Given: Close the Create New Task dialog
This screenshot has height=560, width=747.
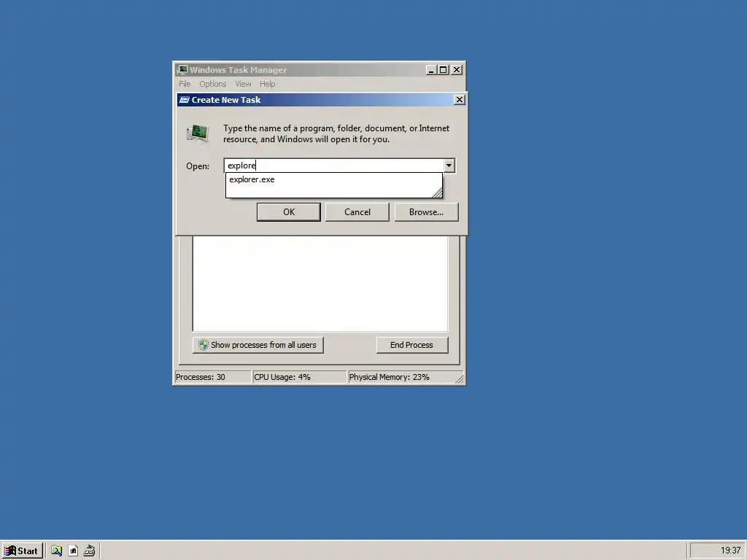Looking at the screenshot, I should (460, 99).
